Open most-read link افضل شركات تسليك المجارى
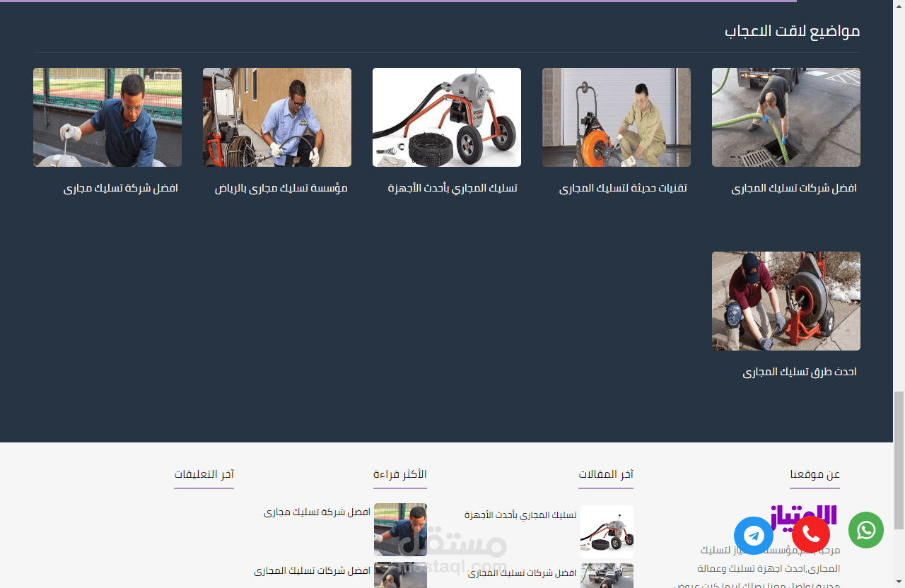Viewport: 905px width, 588px height. point(313,570)
